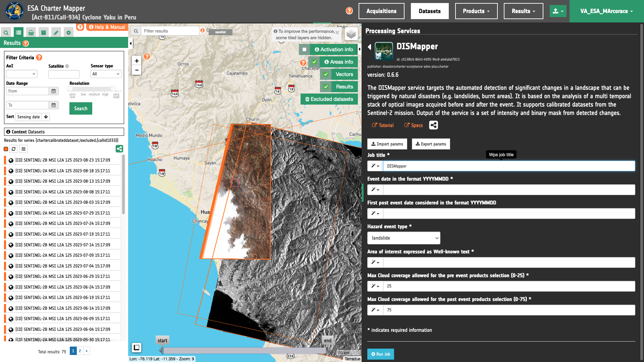Open the Hazard event type dropdown
This screenshot has width=644, height=362.
point(404,238)
